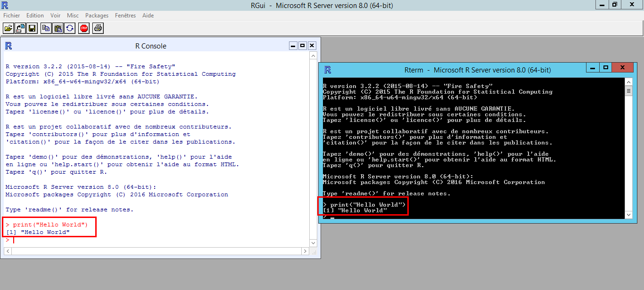Click 'Type readme()' line in Rterm
The width and height of the screenshot is (644, 290).
[x=387, y=193]
